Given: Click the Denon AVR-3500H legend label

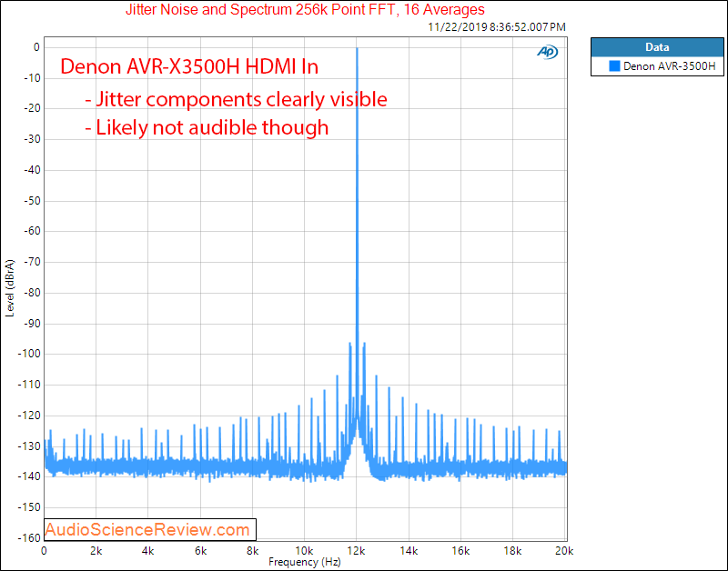Looking at the screenshot, I should click(669, 65).
